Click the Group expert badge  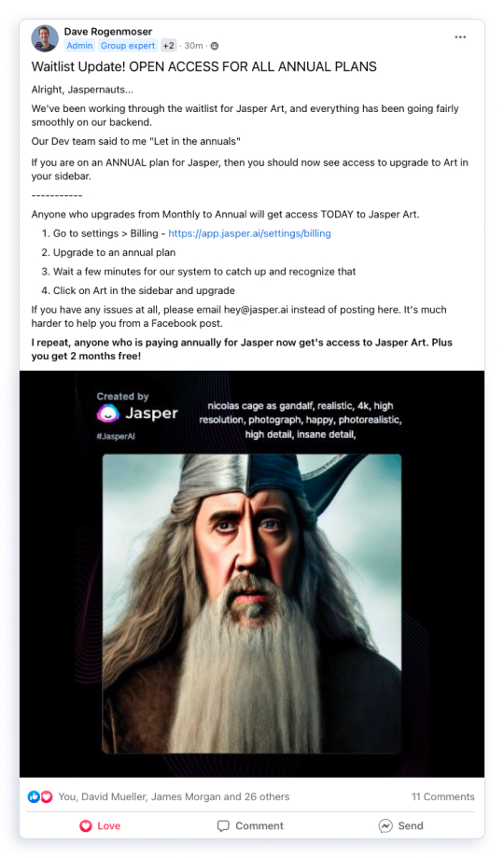click(x=128, y=46)
